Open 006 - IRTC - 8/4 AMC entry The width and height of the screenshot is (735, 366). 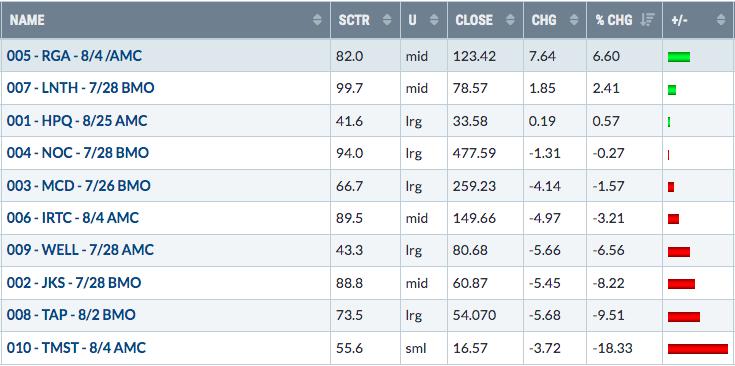coord(73,218)
